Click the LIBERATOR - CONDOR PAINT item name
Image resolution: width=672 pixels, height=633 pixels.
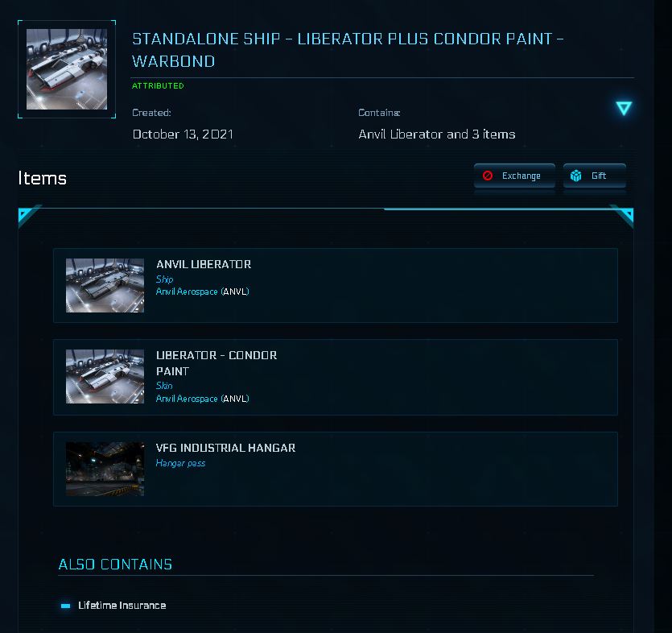216,363
